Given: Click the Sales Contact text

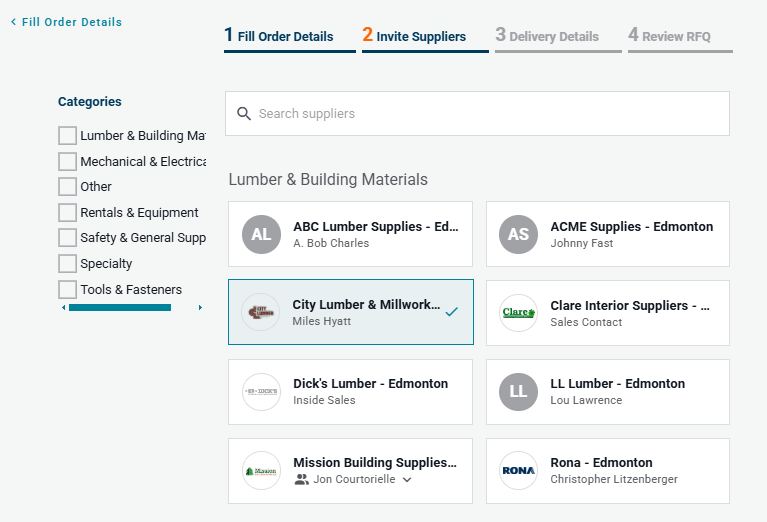Looking at the screenshot, I should [586, 322].
